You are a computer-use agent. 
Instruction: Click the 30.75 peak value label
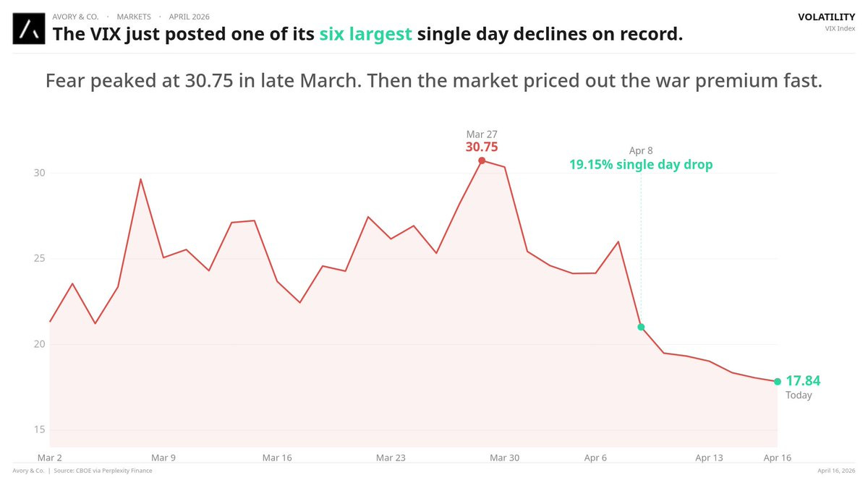point(482,147)
